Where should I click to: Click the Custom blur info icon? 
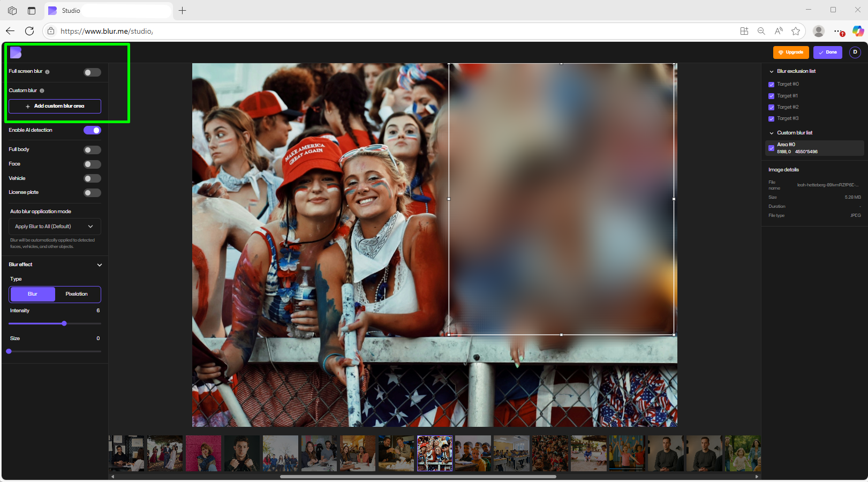coord(42,91)
